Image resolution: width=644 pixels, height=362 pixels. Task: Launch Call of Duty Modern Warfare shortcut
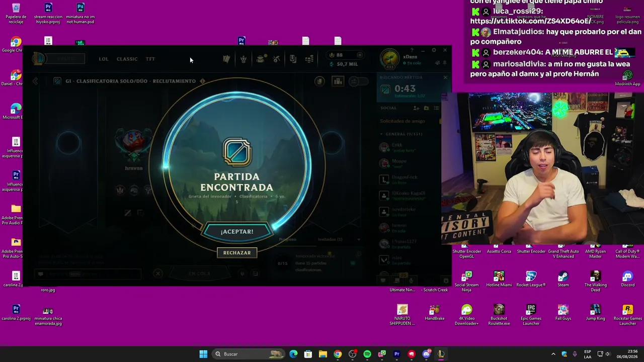click(627, 251)
